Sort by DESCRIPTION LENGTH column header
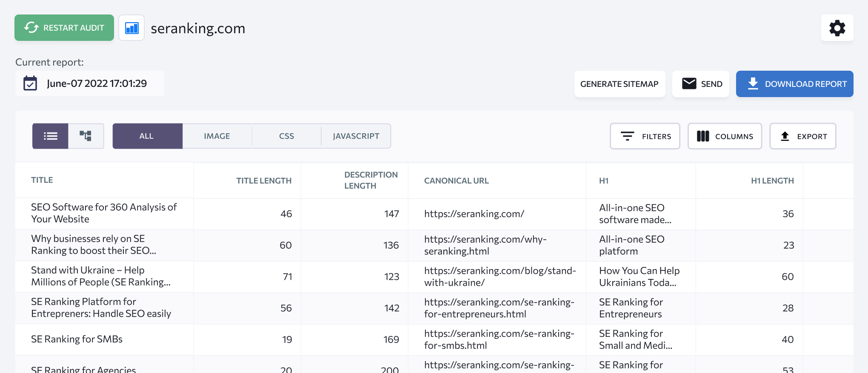The height and width of the screenshot is (373, 868). point(371,180)
